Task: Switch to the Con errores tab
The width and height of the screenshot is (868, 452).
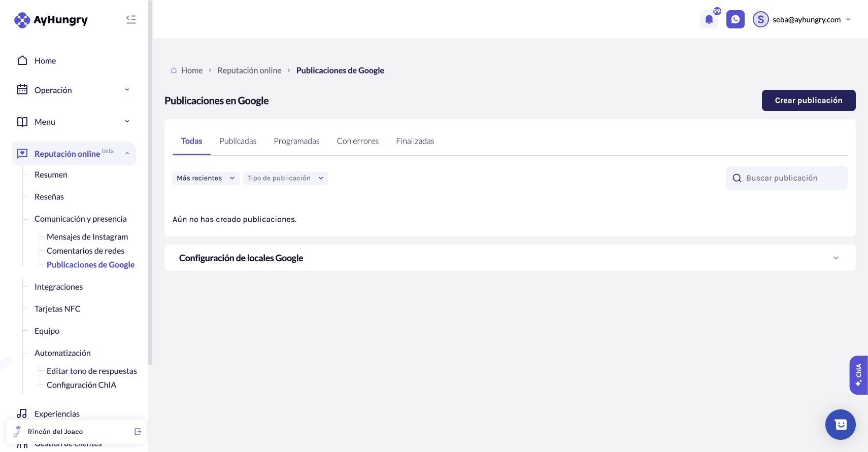Action: coord(357,141)
